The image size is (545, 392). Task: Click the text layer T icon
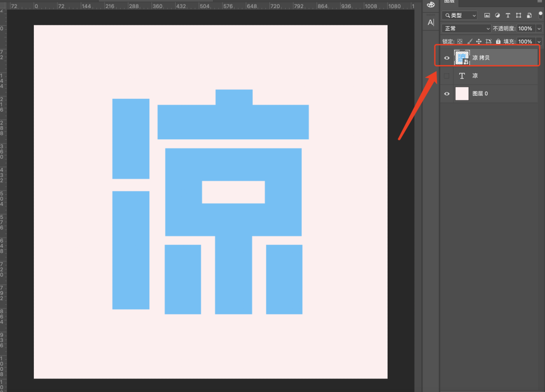click(462, 76)
